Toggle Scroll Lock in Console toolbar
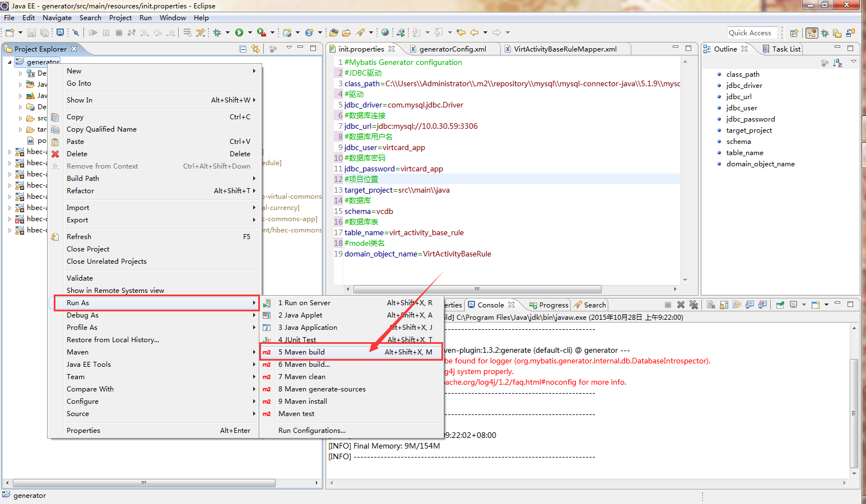The width and height of the screenshot is (866, 504). click(x=724, y=305)
